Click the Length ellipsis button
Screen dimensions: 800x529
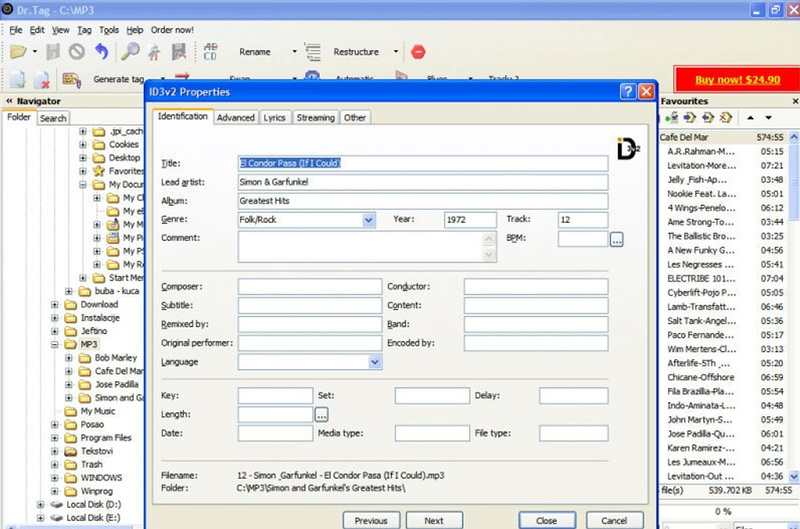[x=321, y=415]
